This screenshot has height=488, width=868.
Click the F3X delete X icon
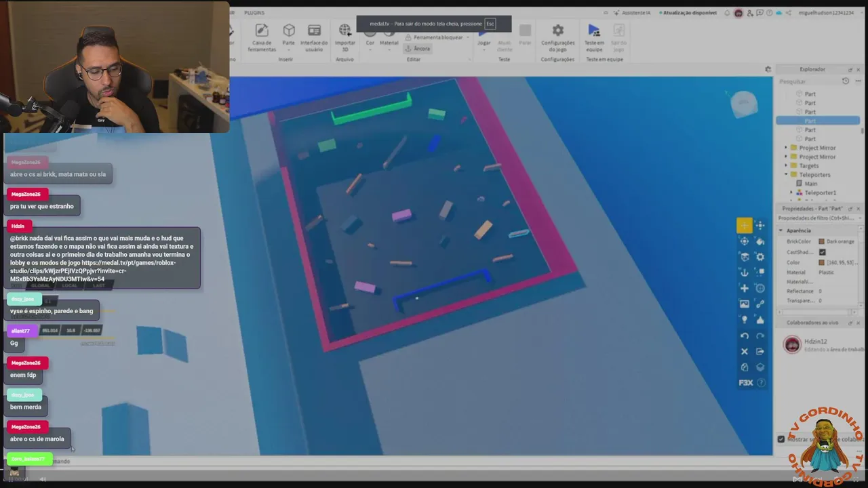click(x=745, y=351)
